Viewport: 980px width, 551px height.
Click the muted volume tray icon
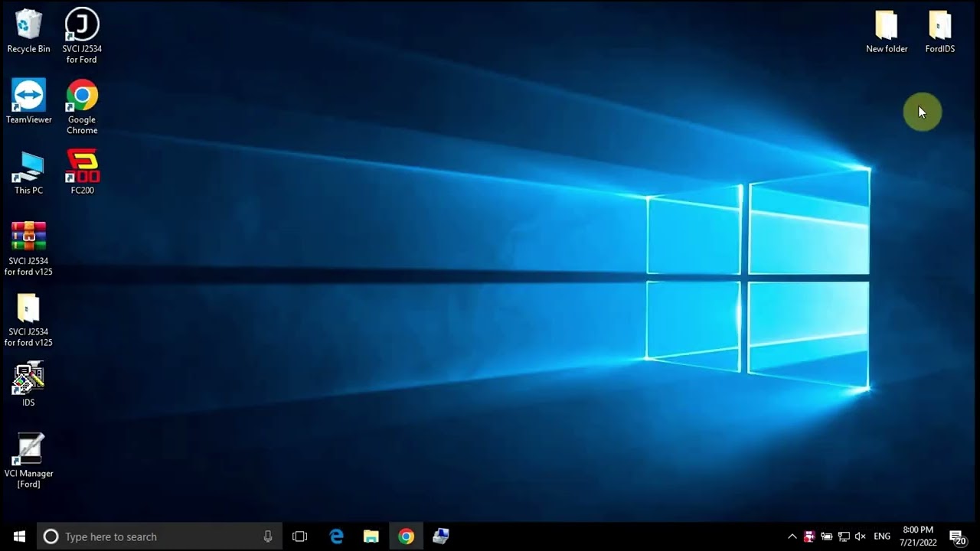click(861, 536)
